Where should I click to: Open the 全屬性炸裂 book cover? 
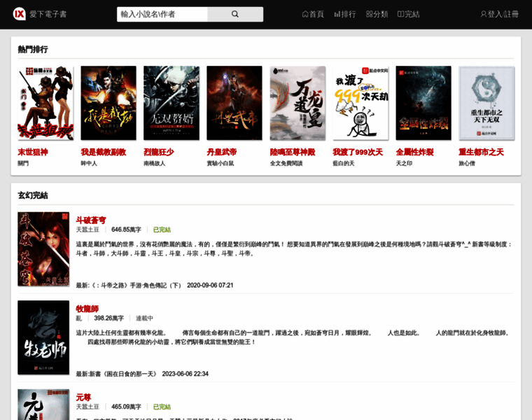click(x=423, y=103)
